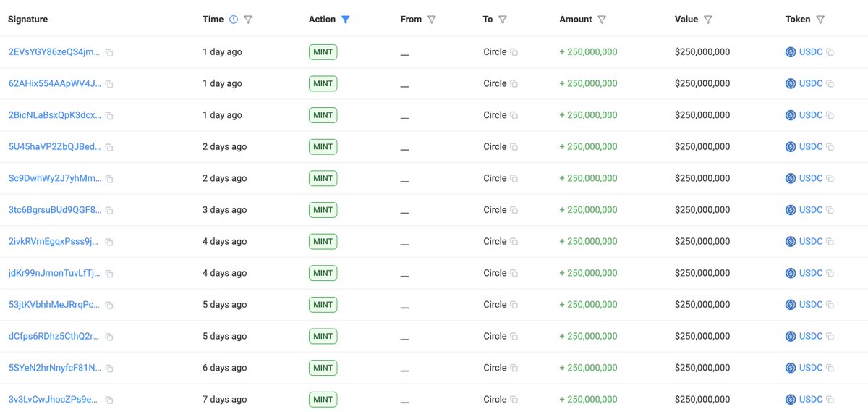The height and width of the screenshot is (412, 868).
Task: Open the active Action column filter
Action: point(346,20)
